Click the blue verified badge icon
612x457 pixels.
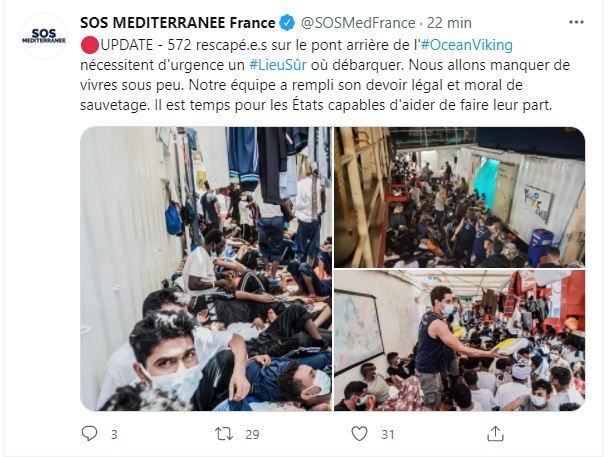coord(287,23)
